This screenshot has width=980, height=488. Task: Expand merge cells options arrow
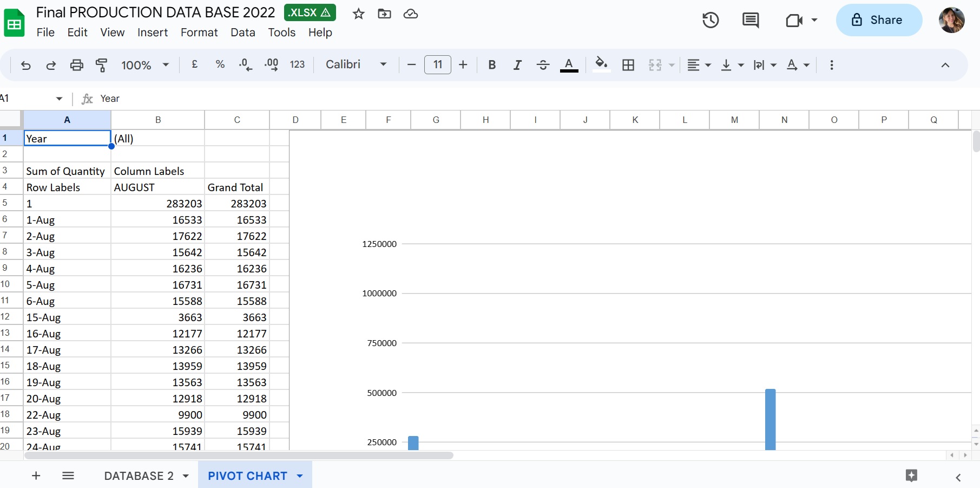(672, 65)
